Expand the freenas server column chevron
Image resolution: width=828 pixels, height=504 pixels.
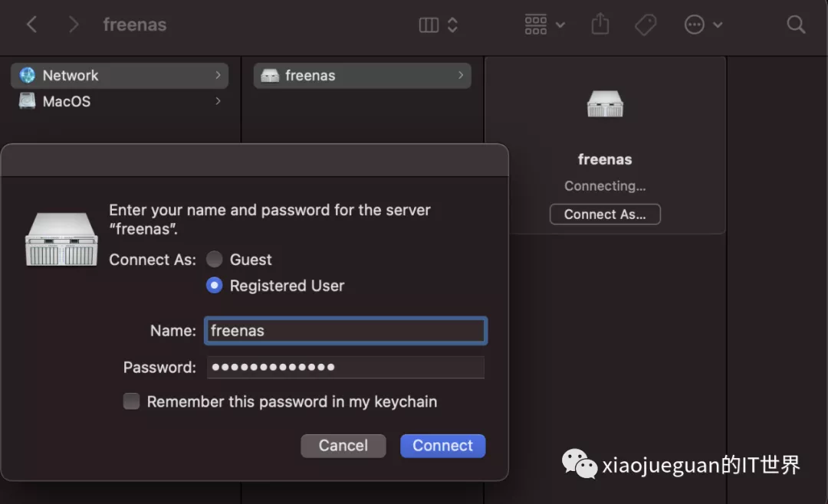click(x=461, y=75)
